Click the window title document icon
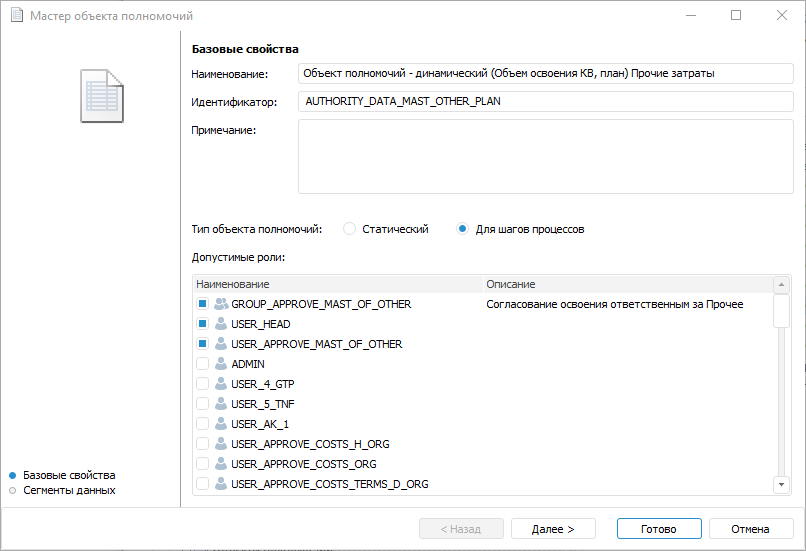Viewport: 806px width, 551px height. click(x=15, y=16)
